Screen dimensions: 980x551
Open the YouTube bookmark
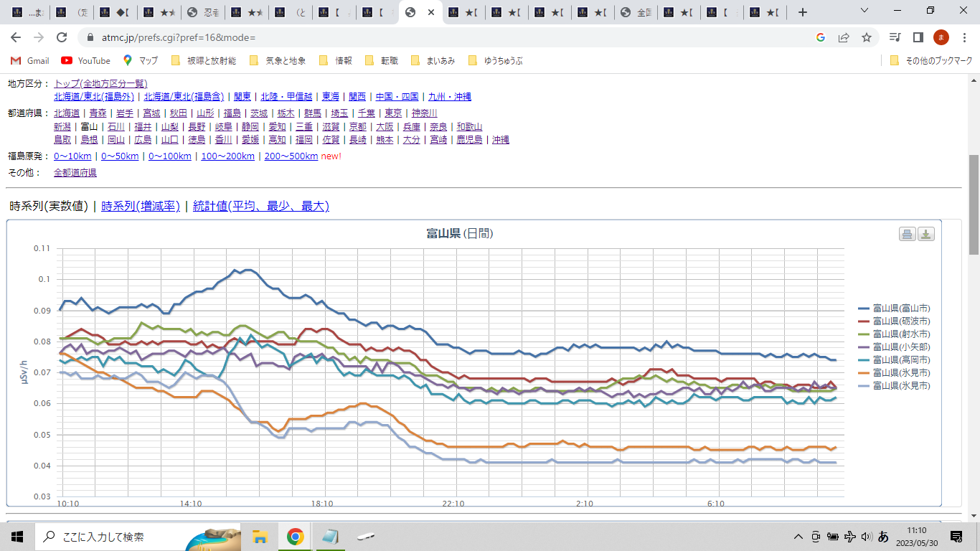[85, 61]
